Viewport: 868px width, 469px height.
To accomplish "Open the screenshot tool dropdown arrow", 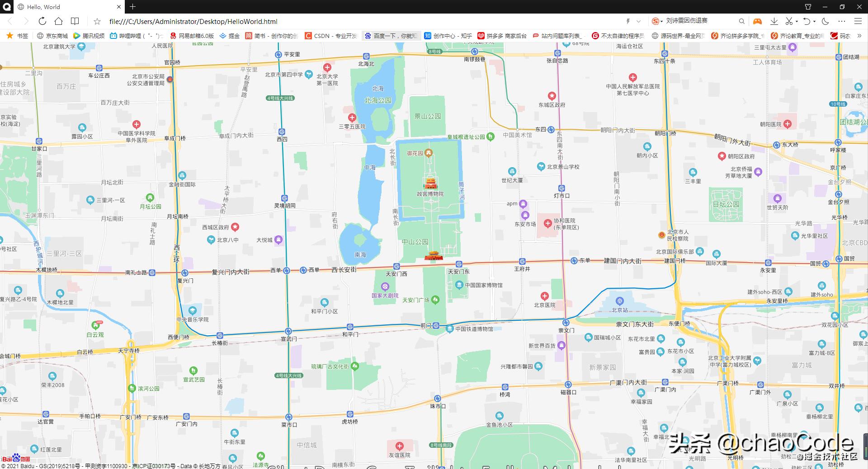I will [x=797, y=21].
